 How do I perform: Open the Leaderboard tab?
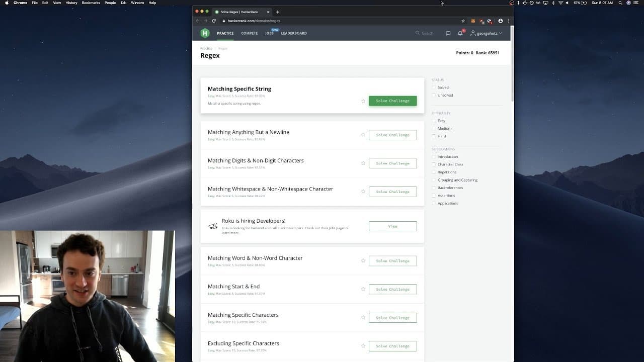294,33
